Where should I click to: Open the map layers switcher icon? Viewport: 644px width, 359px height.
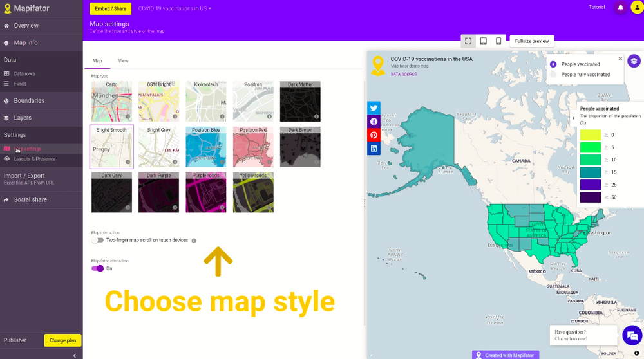click(634, 61)
